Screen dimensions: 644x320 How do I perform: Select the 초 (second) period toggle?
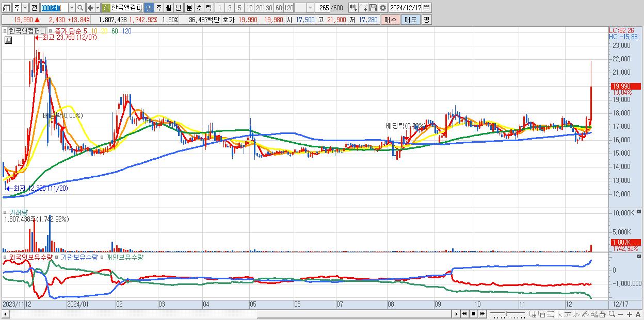pyautogui.click(x=199, y=8)
